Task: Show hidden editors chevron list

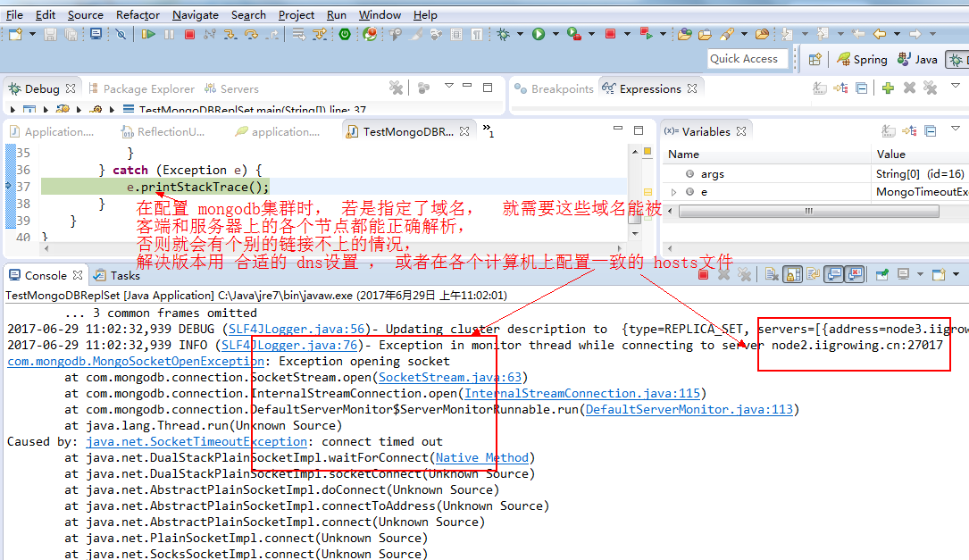Action: pyautogui.click(x=489, y=130)
